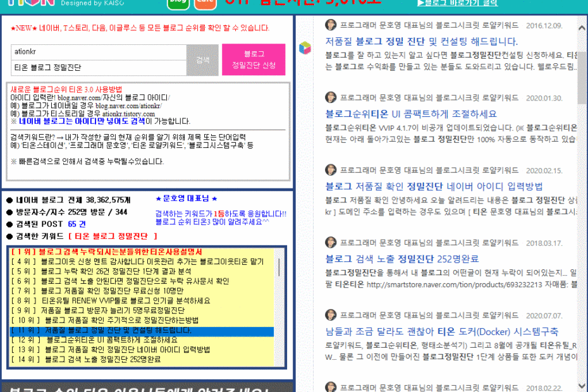This screenshot has width=588, height=392.
Task: Select the 12위 row 블로그순위티온 UI 콤팩트하게
Action: 142,340
